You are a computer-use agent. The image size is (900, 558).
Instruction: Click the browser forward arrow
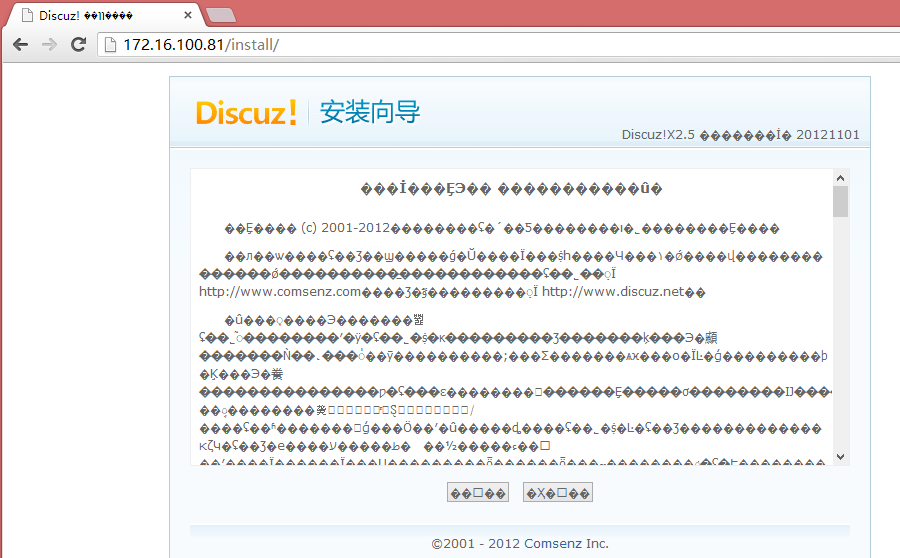coord(49,45)
